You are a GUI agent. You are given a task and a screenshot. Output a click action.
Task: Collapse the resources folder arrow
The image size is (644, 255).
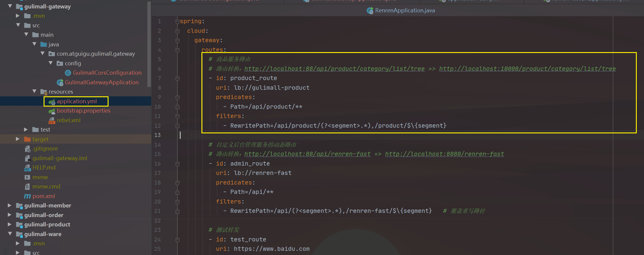pos(34,92)
